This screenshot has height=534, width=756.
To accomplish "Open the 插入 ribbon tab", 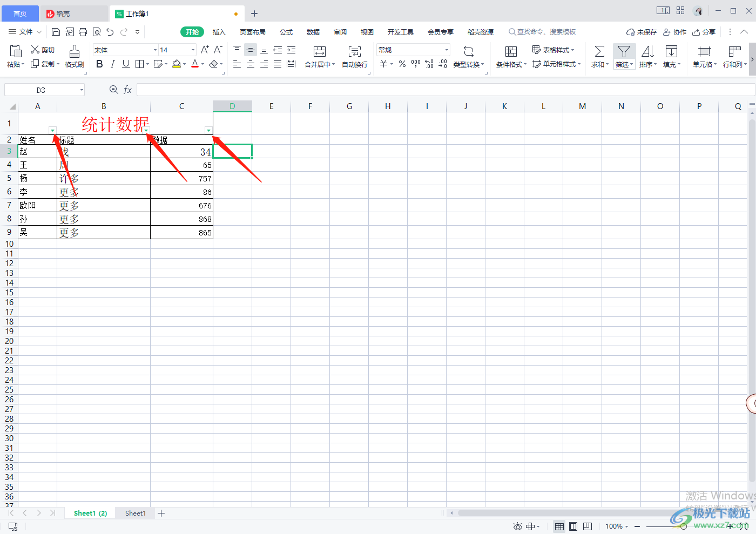I will 219,32.
